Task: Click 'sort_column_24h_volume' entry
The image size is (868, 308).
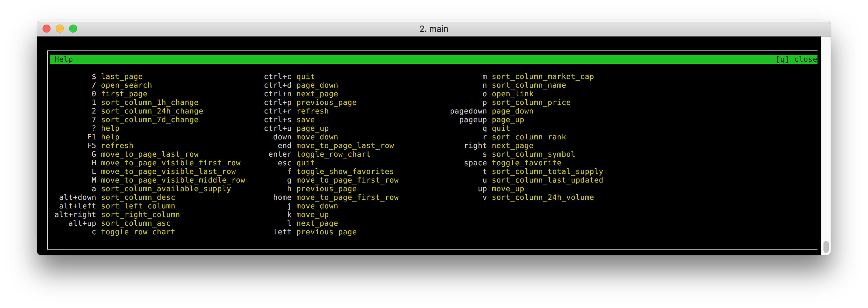Action: 543,197
